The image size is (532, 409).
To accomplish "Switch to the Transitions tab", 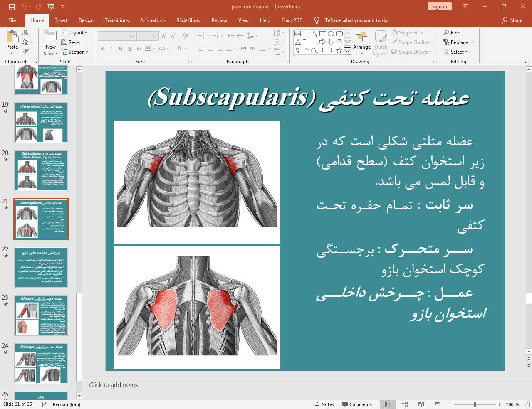I will coord(117,20).
